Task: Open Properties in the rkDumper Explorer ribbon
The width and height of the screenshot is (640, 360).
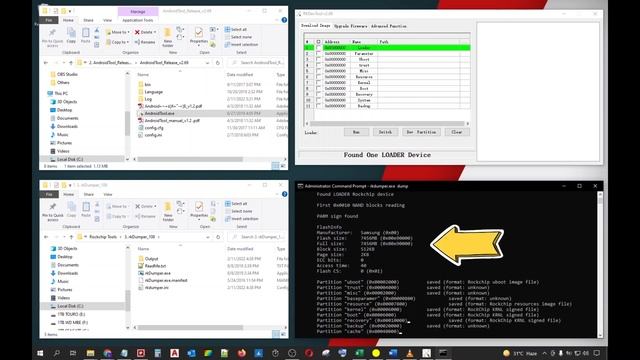Action: tap(199, 210)
